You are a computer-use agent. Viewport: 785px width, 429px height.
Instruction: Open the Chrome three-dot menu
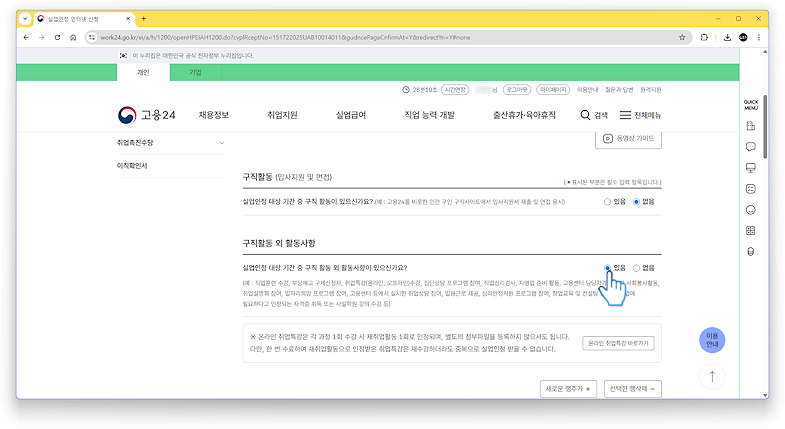tap(759, 37)
